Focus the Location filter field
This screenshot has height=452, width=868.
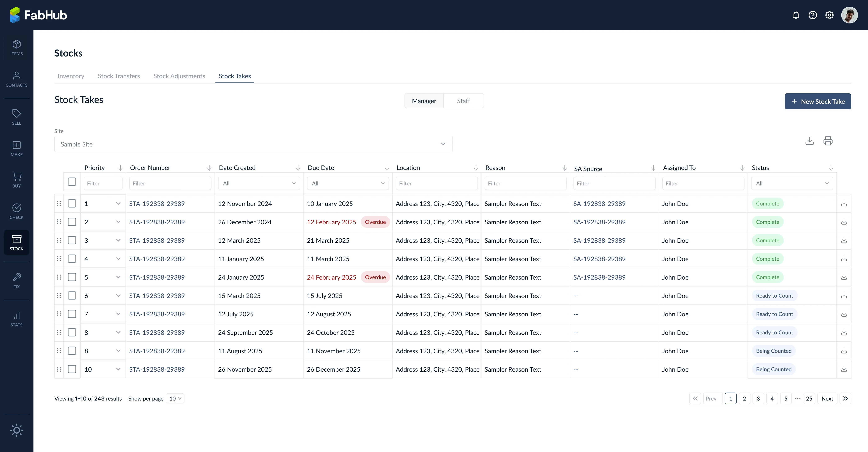tap(437, 183)
